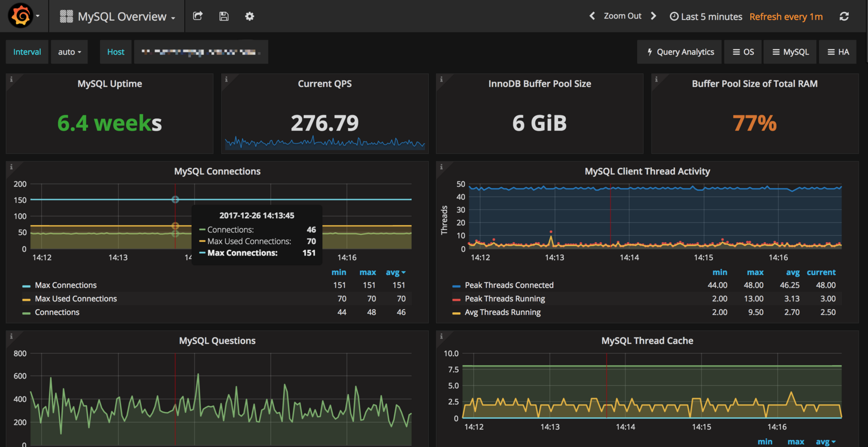Click the 6.4 weeks uptime value

[x=110, y=123]
